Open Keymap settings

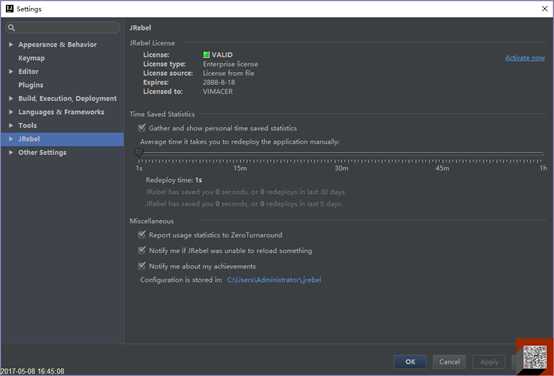coord(31,58)
